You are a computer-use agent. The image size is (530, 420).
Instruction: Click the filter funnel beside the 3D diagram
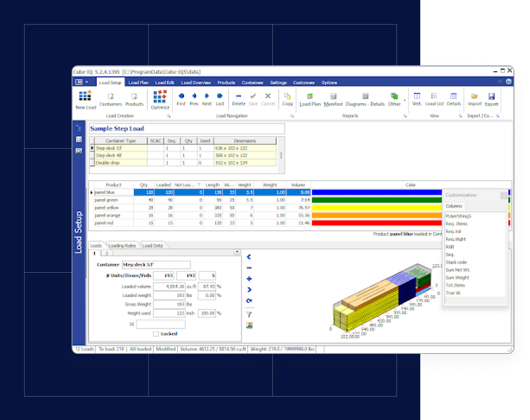click(x=249, y=314)
